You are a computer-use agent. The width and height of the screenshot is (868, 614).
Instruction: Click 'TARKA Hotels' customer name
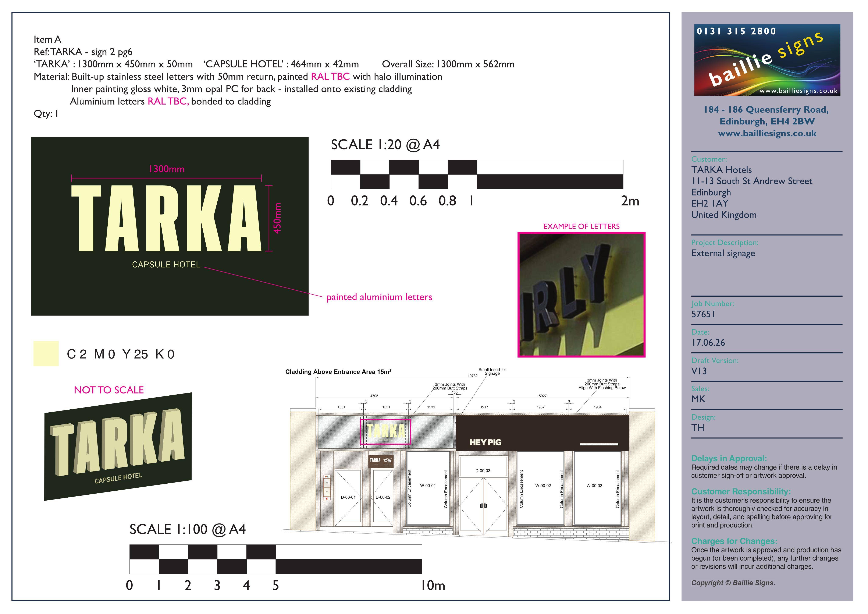[721, 170]
